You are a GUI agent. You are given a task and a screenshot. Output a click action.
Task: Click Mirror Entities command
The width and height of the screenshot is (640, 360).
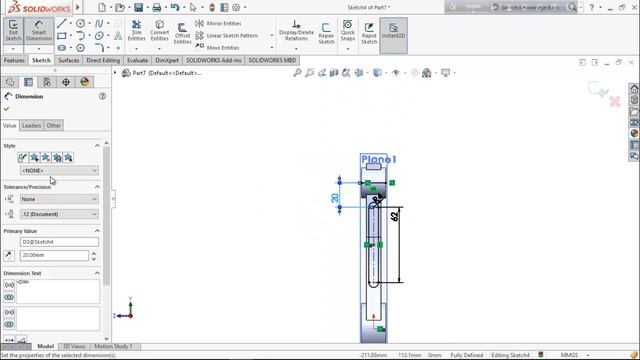click(218, 24)
